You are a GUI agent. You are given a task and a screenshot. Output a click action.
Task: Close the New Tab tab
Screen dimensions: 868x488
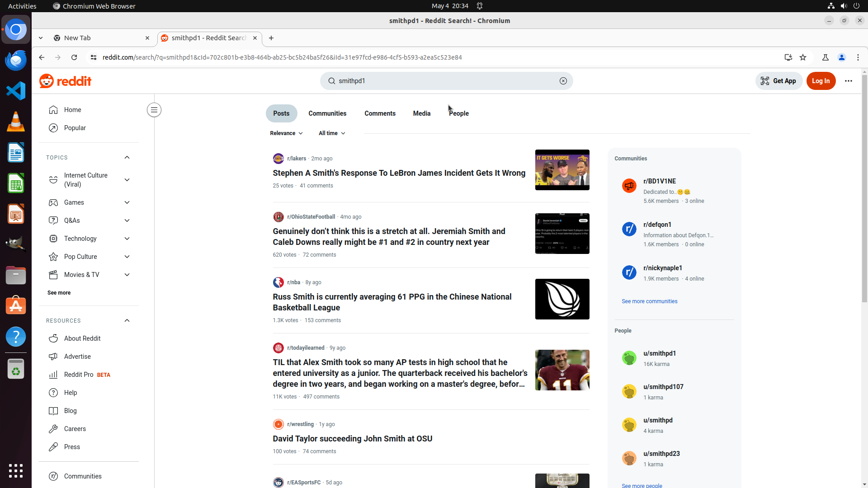click(x=147, y=38)
